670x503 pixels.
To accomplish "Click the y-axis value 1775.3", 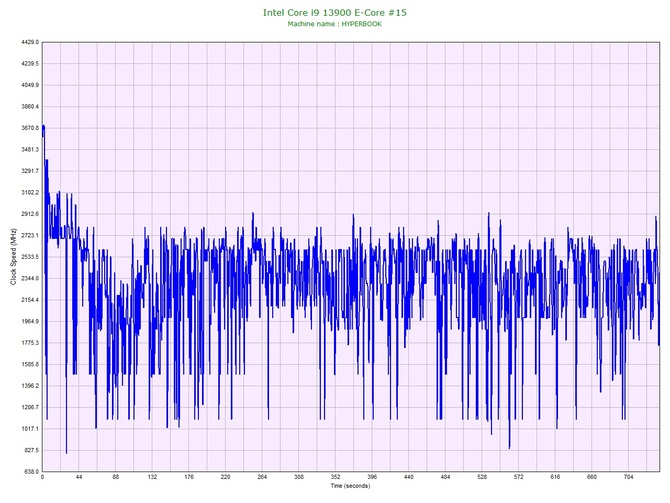I will 30,343.
